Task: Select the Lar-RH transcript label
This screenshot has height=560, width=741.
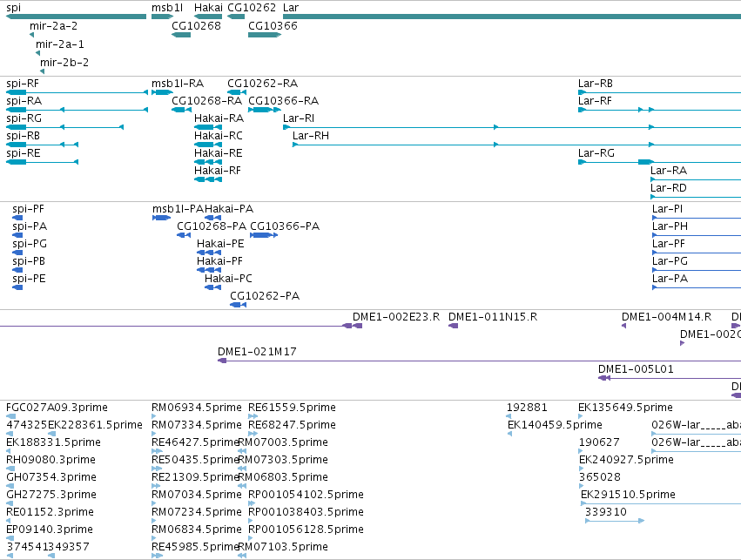Action: coord(311,136)
